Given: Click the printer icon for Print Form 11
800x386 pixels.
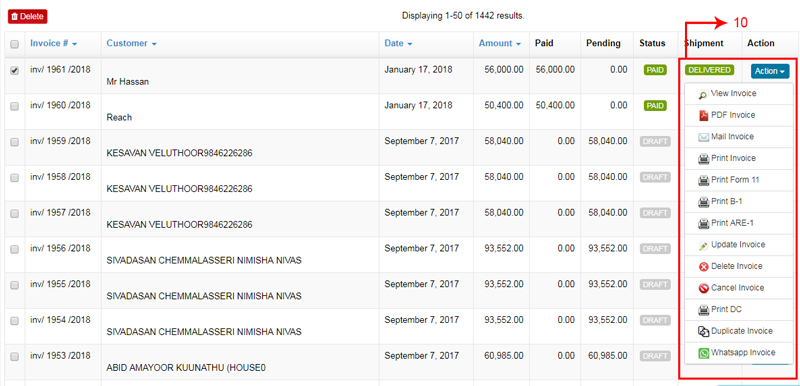Looking at the screenshot, I should point(704,180).
